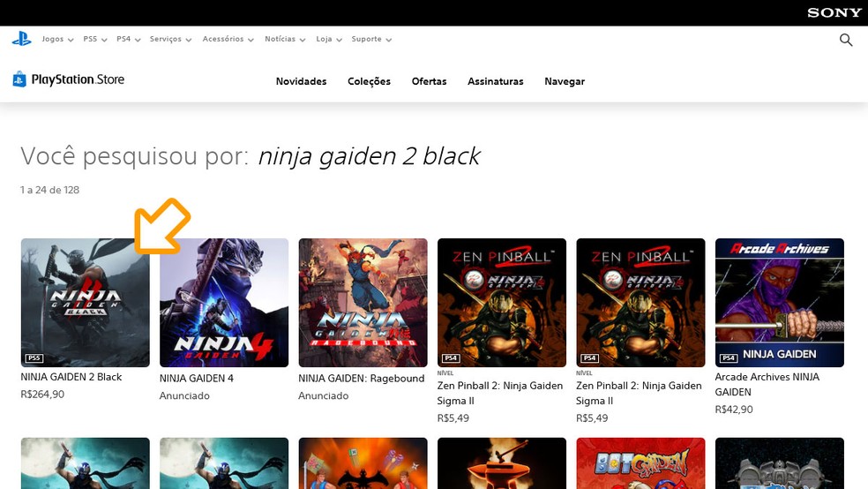Click the PlayStation Store bag logo

tap(19, 79)
